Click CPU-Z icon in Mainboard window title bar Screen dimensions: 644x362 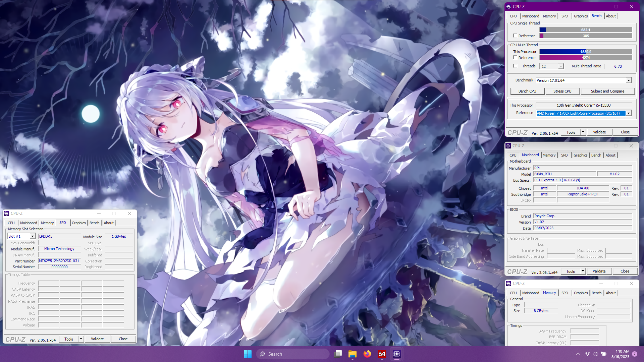508,146
